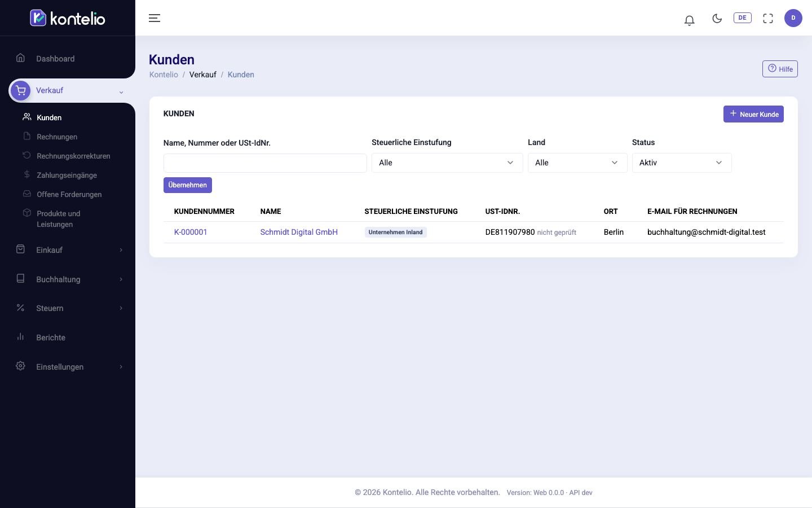Apply filters with Übernehmen button
Screen dimensions: 812x508
click(188, 185)
